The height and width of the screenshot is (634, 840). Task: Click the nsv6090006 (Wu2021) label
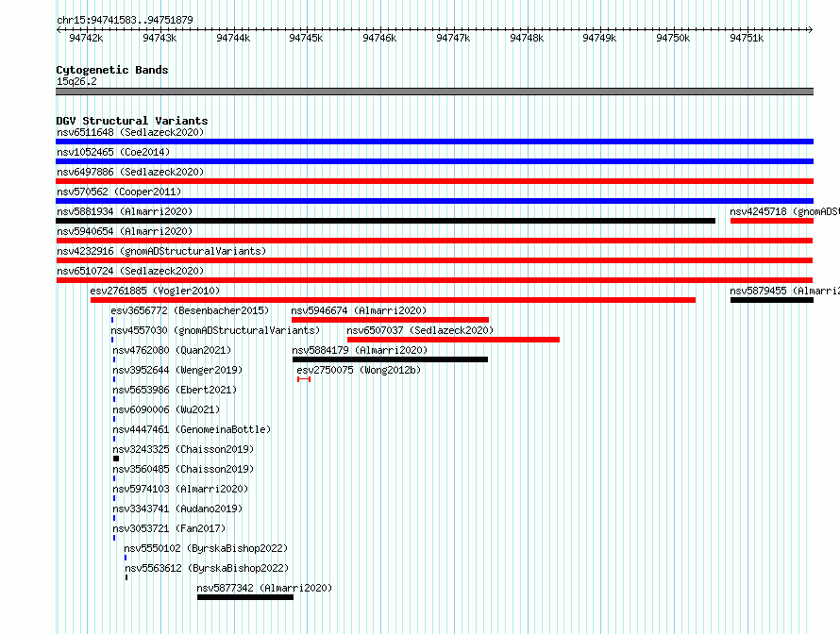(x=166, y=409)
